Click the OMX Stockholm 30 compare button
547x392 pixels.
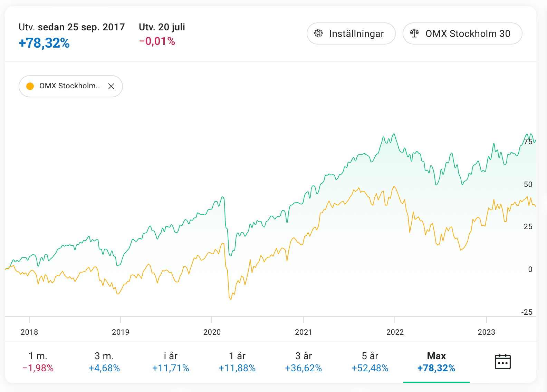[462, 33]
